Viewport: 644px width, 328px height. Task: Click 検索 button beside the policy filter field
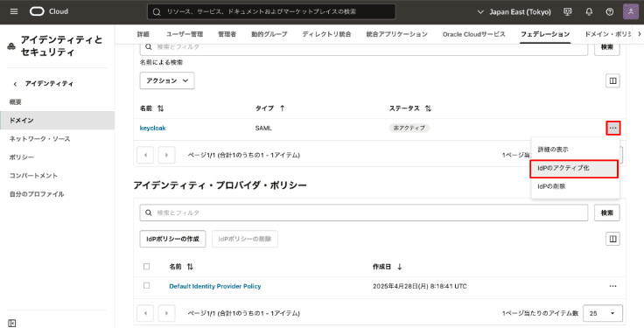click(607, 213)
